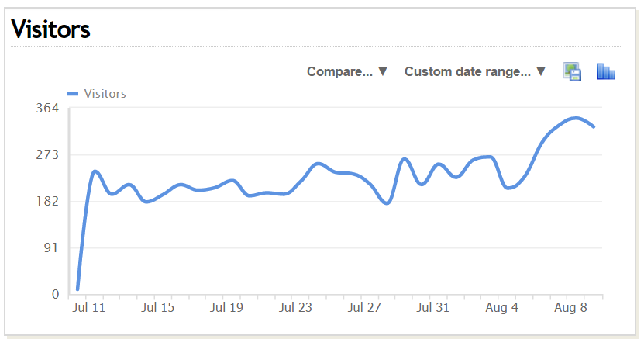Click the Aug 8 date label
Screen dimensions: 644x346
(569, 308)
